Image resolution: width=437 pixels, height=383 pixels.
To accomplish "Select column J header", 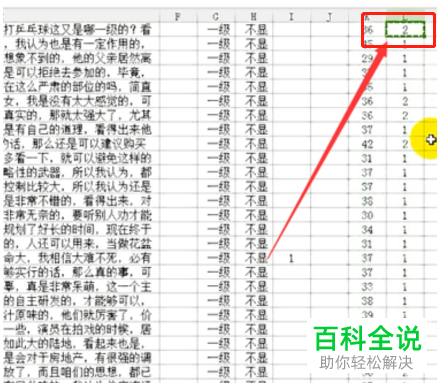I will click(x=329, y=16).
